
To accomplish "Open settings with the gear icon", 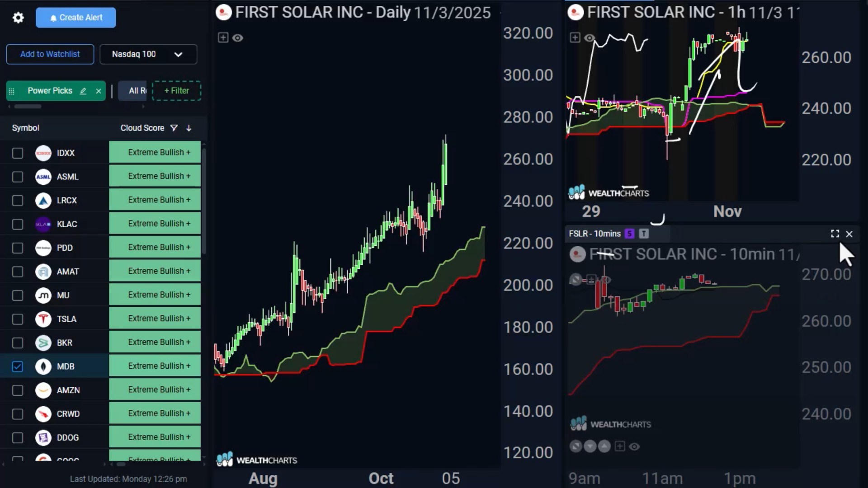I will click(18, 18).
